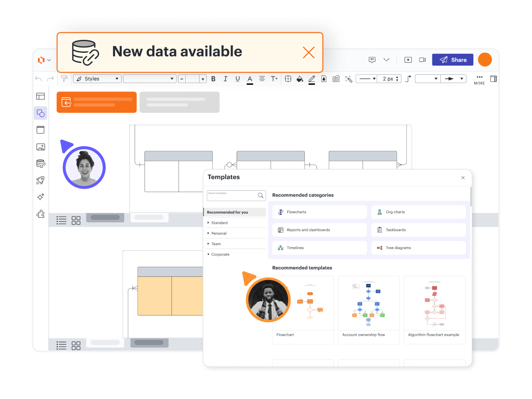The height and width of the screenshot is (399, 532).
Task: Select the fill color paint bucket icon
Action: [299, 79]
